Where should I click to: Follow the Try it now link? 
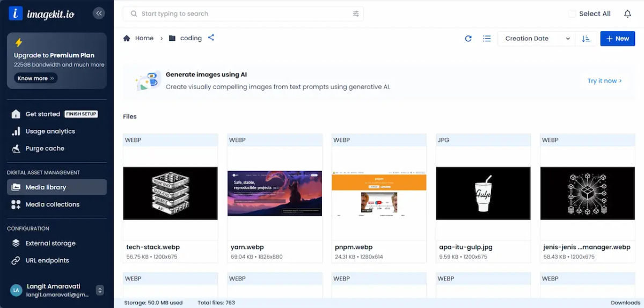604,81
